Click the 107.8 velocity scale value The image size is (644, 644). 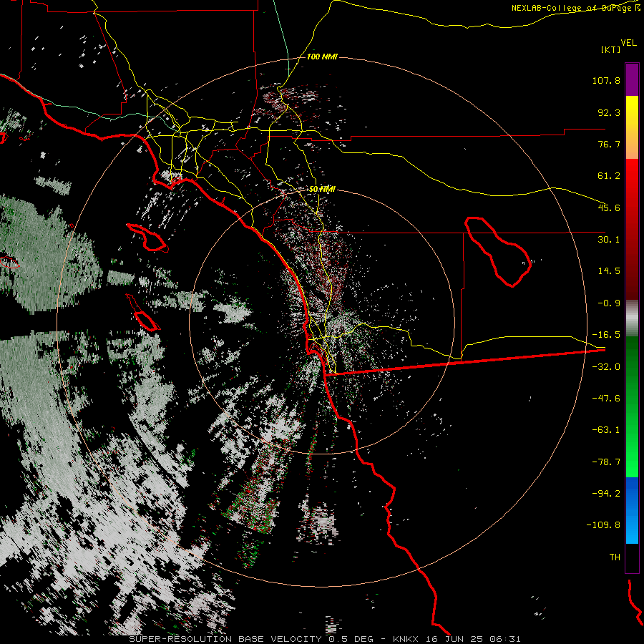point(606,80)
